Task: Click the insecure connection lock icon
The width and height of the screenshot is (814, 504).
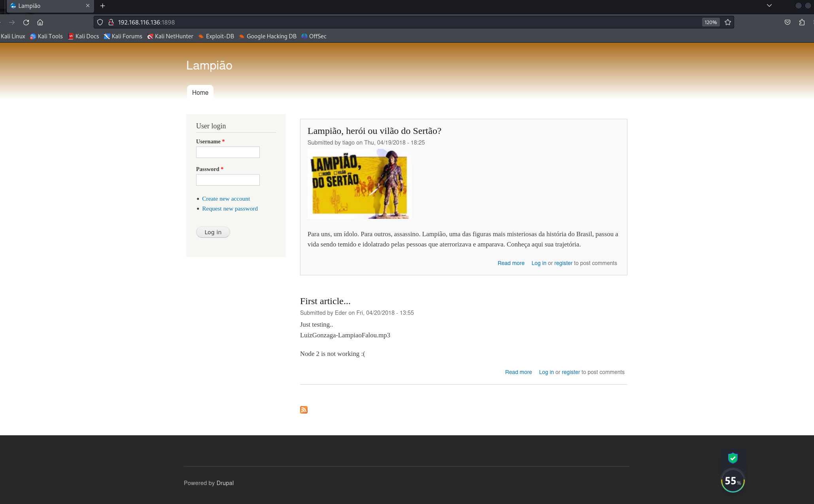Action: (111, 23)
